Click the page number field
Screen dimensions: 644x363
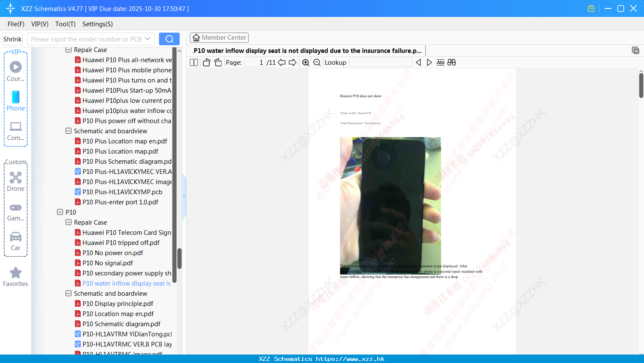(255, 63)
